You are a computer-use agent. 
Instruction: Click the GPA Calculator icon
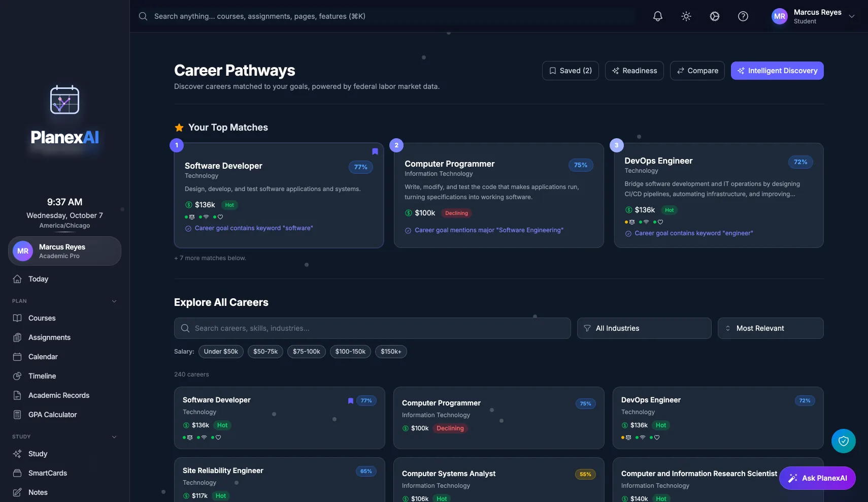(17, 415)
